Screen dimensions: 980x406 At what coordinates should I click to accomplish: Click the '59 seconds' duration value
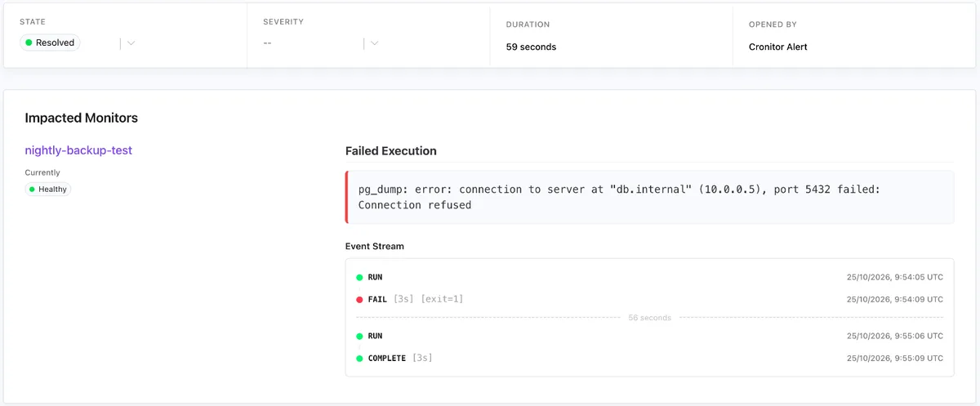pos(531,47)
